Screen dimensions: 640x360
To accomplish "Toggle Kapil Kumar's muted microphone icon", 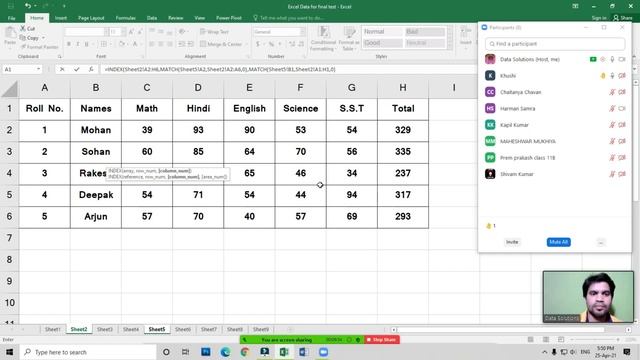I will tap(612, 125).
